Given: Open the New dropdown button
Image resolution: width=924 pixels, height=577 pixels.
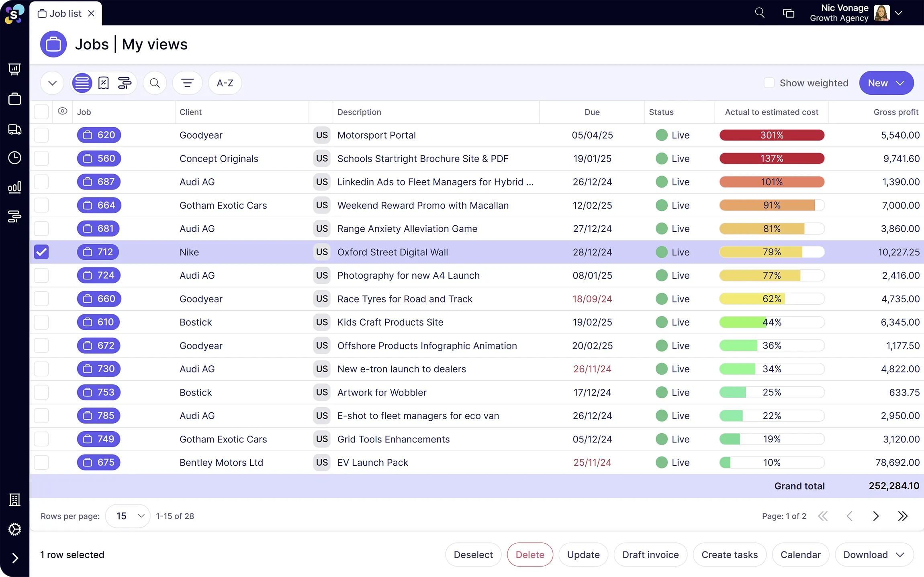Looking at the screenshot, I should coord(886,83).
